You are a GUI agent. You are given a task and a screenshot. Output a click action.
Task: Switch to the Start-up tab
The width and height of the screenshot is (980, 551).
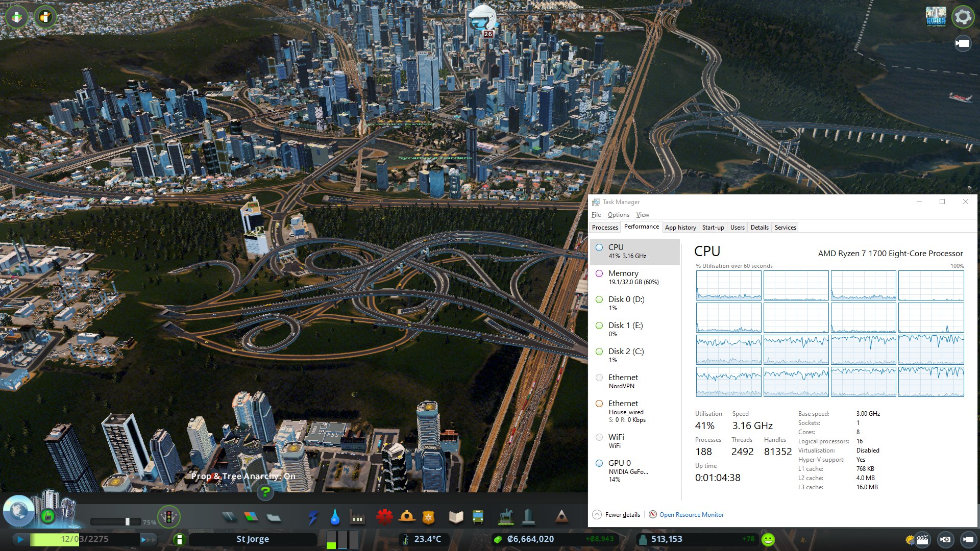pyautogui.click(x=713, y=228)
